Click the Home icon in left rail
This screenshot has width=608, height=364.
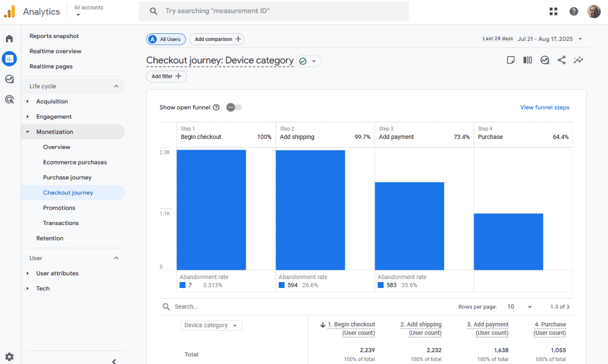(x=9, y=39)
